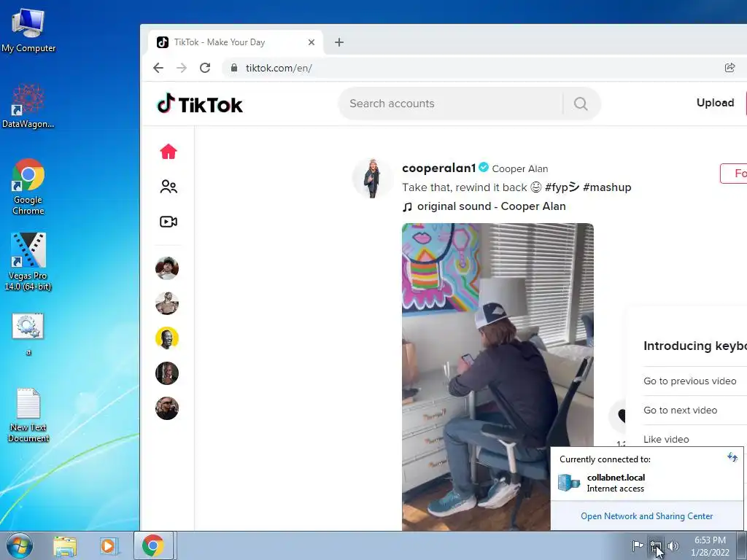The width and height of the screenshot is (747, 560).
Task: Select the desktop file named a
Action: [28, 333]
